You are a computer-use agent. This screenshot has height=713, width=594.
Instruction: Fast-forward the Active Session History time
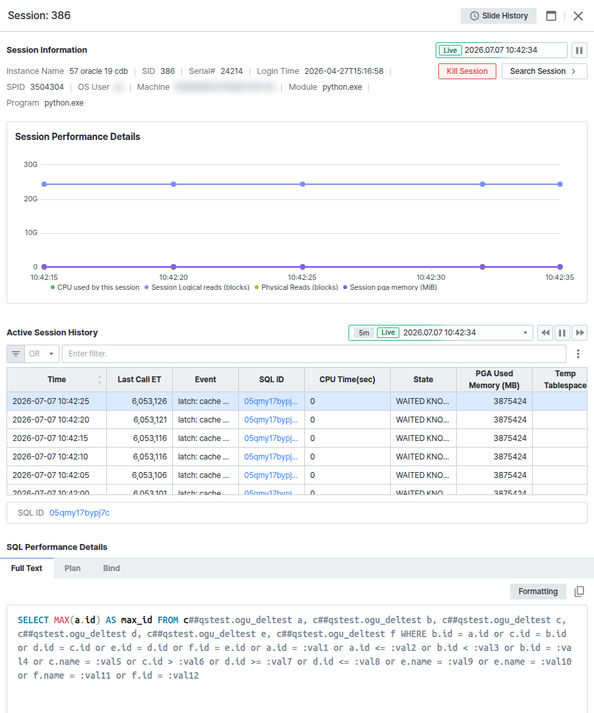pos(579,333)
